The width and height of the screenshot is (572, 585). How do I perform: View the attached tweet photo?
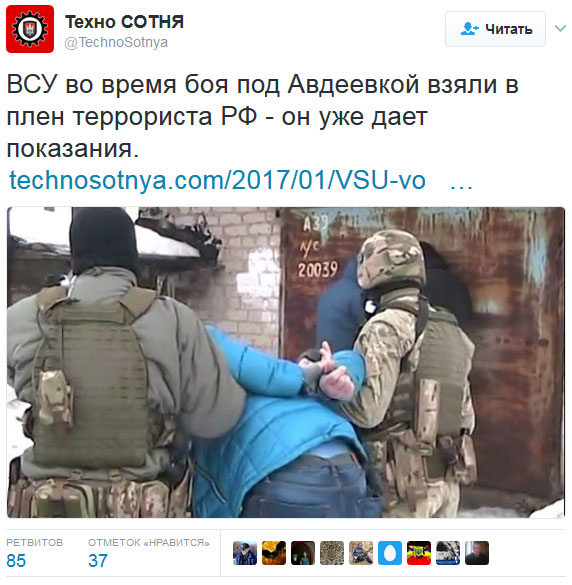(x=286, y=362)
